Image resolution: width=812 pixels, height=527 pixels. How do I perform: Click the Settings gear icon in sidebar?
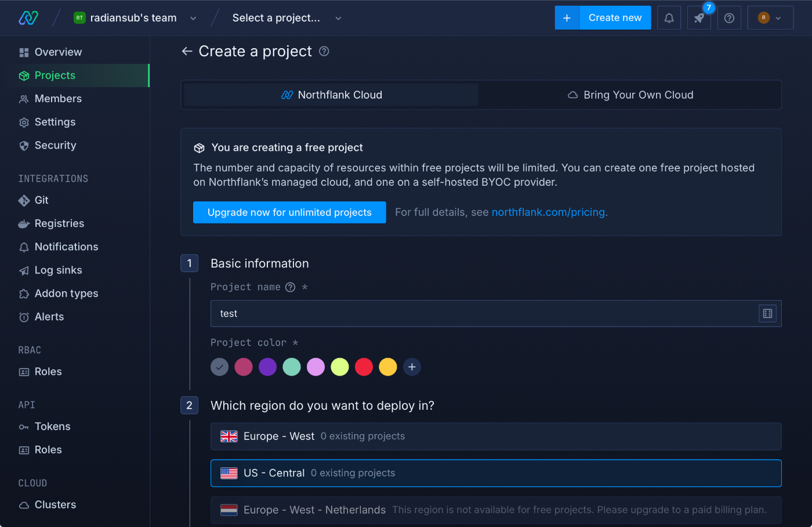[24, 122]
